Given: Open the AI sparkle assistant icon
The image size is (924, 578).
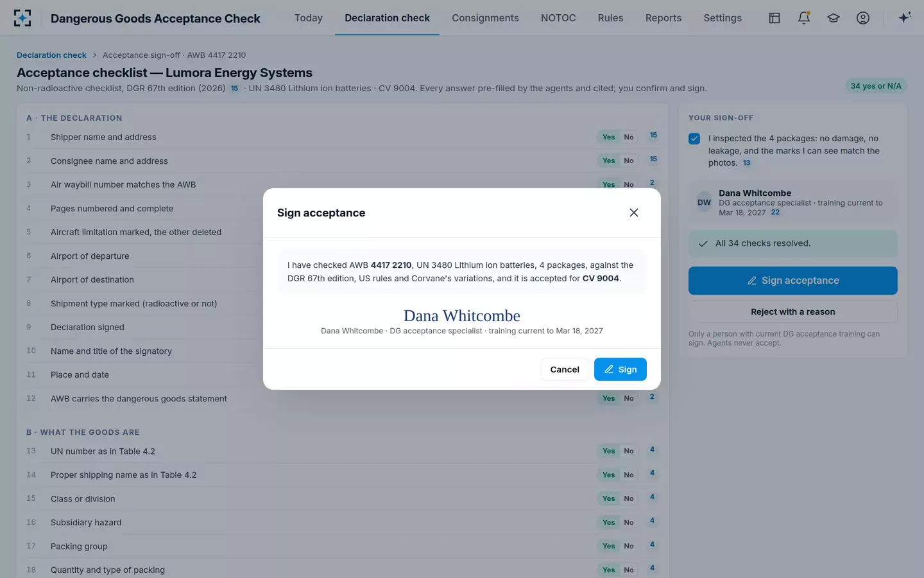Looking at the screenshot, I should 905,18.
